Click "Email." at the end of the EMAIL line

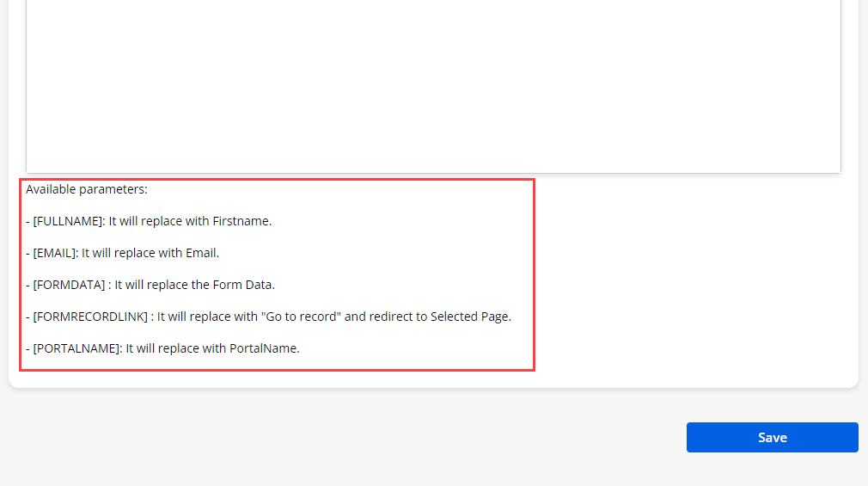click(202, 253)
